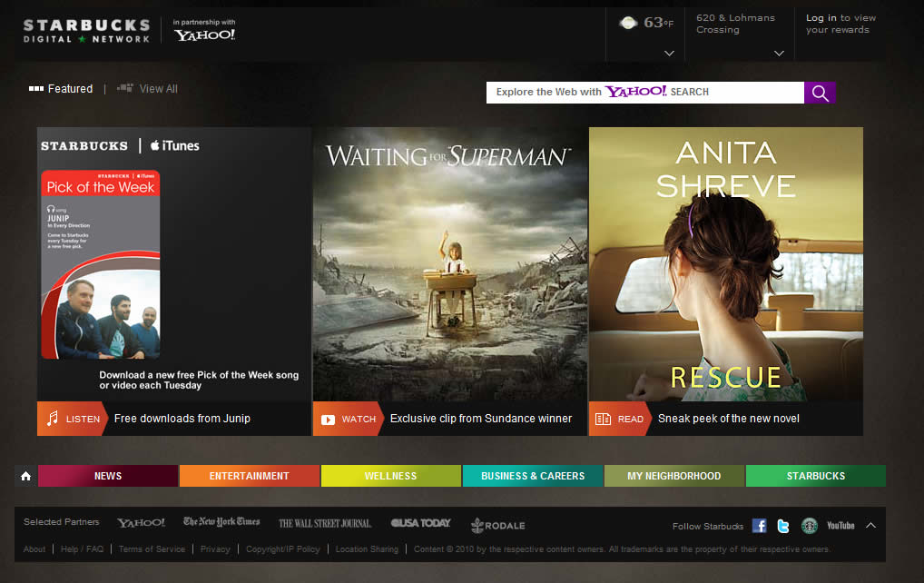Open the Pick of the Week card
The image size is (924, 583).
tap(100, 264)
